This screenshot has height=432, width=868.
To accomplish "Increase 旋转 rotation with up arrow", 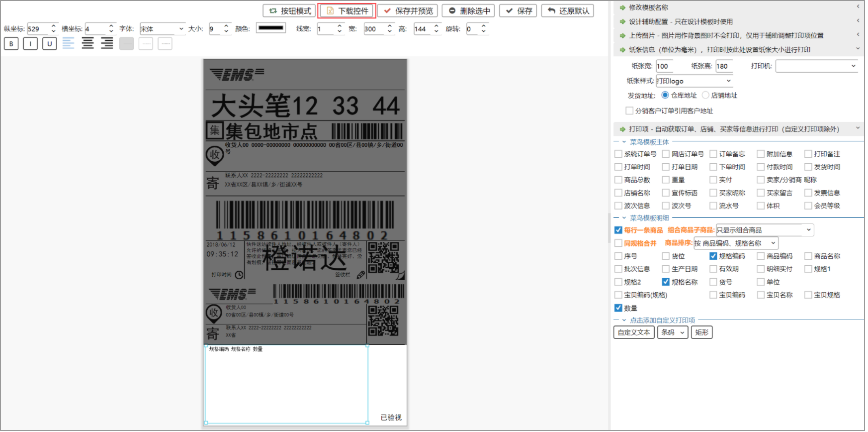I will [x=483, y=26].
